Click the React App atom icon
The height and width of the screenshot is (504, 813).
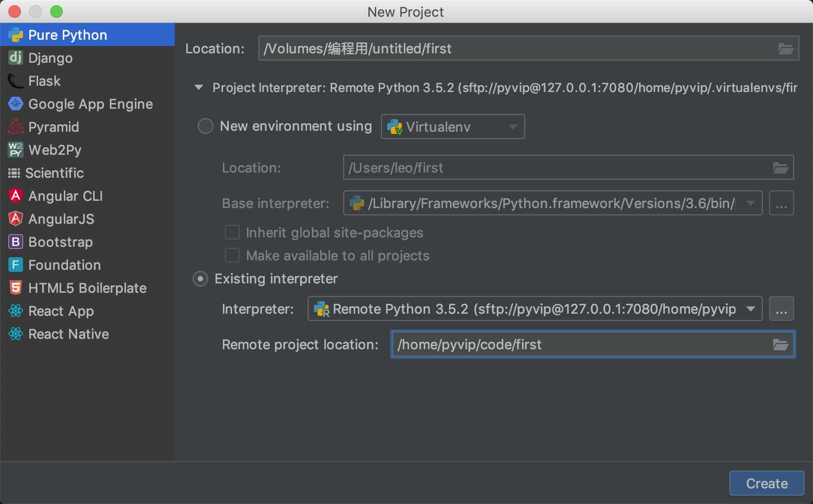click(16, 311)
